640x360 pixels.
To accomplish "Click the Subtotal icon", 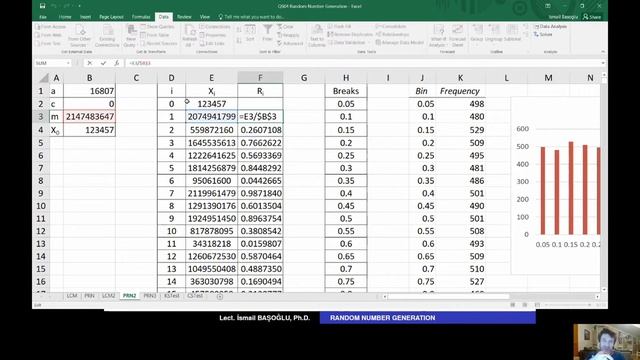I will pyautogui.click(x=512, y=33).
